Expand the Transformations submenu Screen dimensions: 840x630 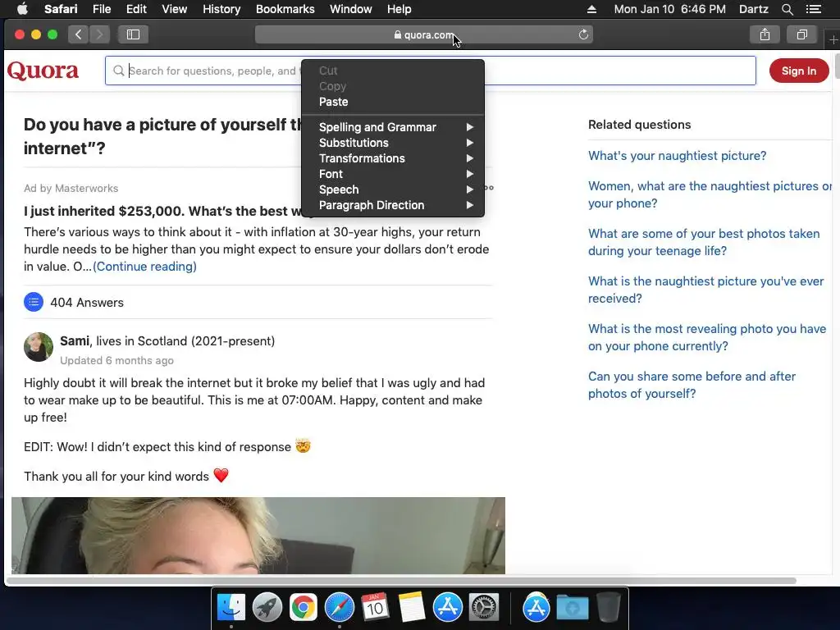click(x=393, y=158)
